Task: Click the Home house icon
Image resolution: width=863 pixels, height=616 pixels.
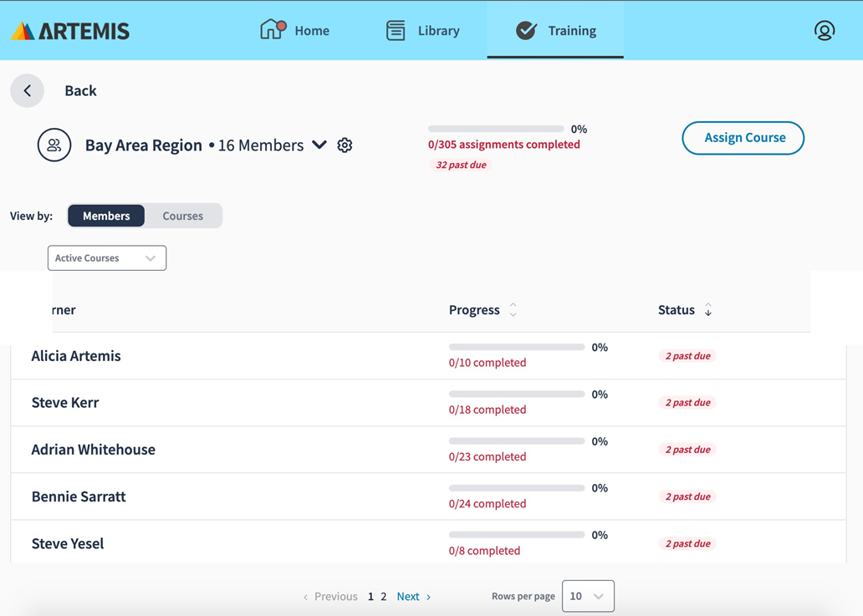Action: coord(272,30)
